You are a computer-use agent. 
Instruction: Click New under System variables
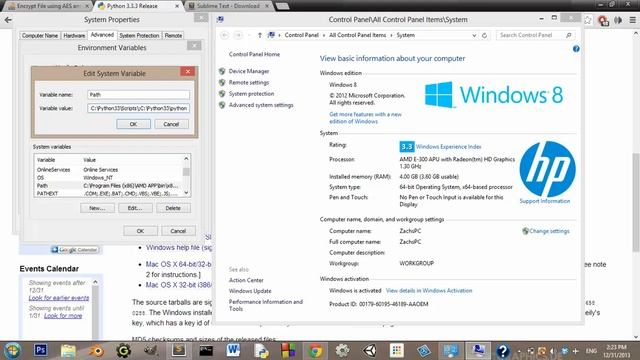click(x=97, y=208)
